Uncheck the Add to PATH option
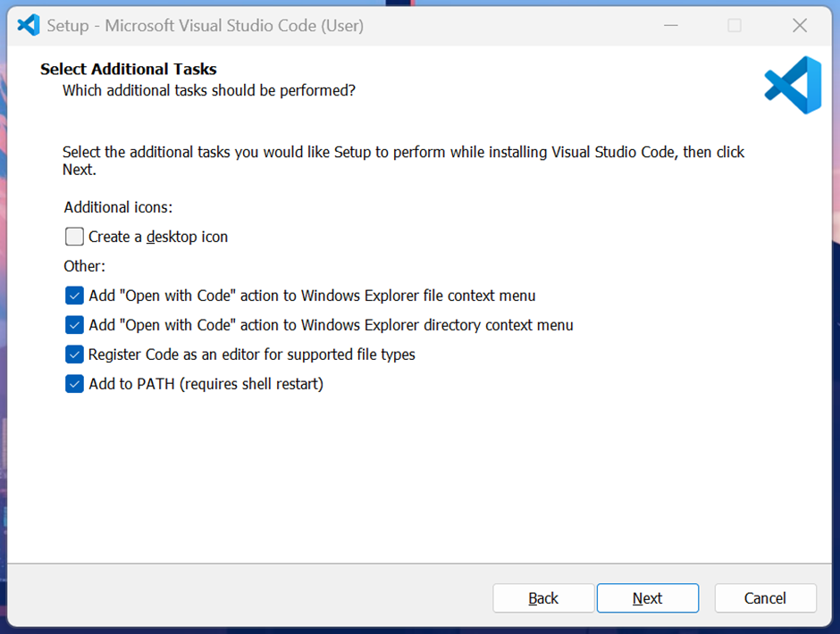This screenshot has height=634, width=840. coord(74,383)
